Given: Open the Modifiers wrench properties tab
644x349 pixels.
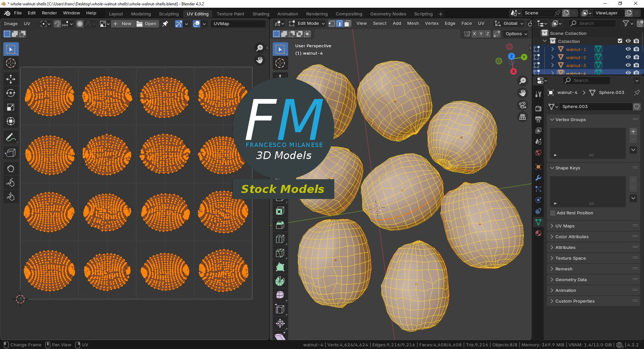Looking at the screenshot, I should pyautogui.click(x=538, y=178).
